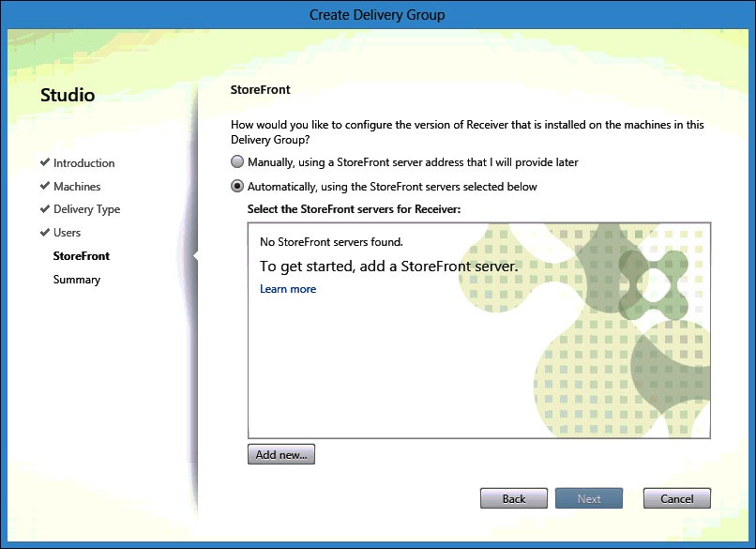Cancel the Create Delivery Group wizard

[677, 498]
